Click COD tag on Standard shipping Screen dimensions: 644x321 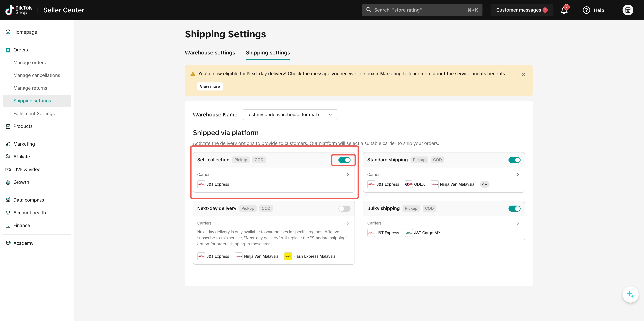coord(437,160)
